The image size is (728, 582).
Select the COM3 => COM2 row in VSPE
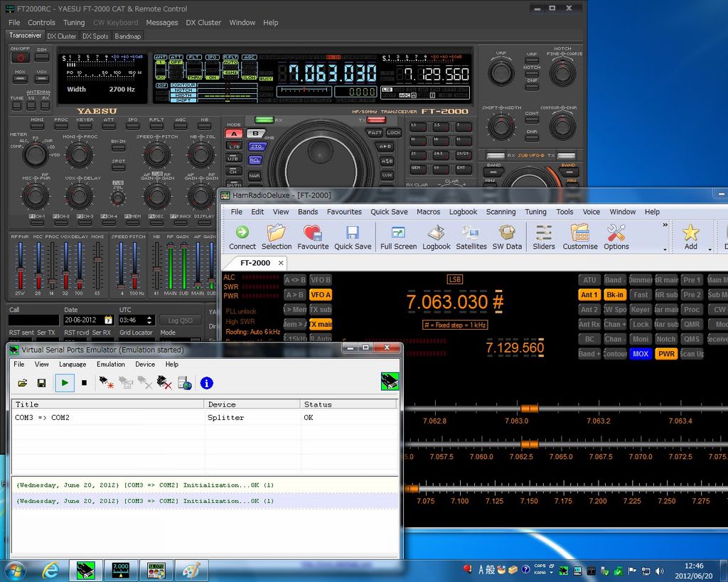click(204, 418)
